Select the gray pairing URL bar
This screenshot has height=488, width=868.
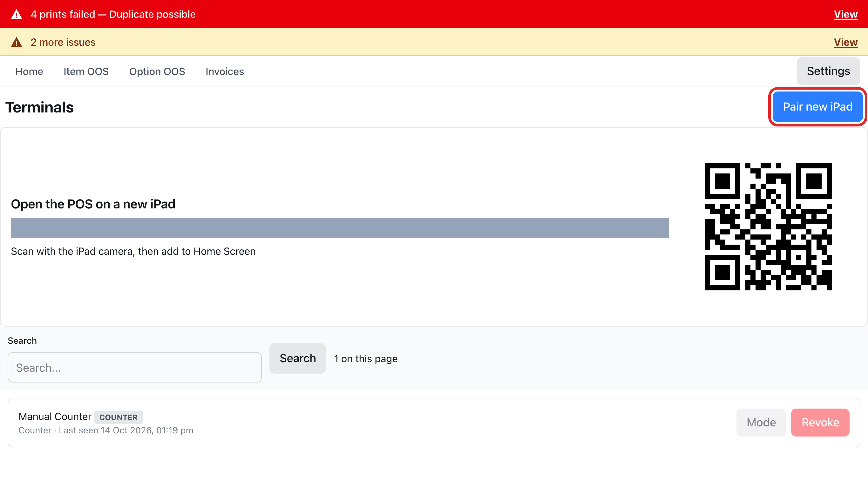point(340,228)
